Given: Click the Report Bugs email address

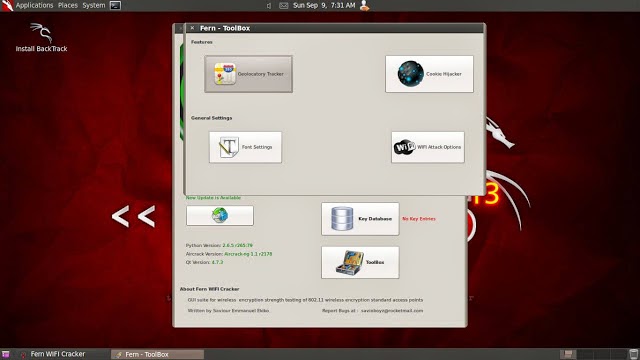Looking at the screenshot, I should [x=392, y=311].
